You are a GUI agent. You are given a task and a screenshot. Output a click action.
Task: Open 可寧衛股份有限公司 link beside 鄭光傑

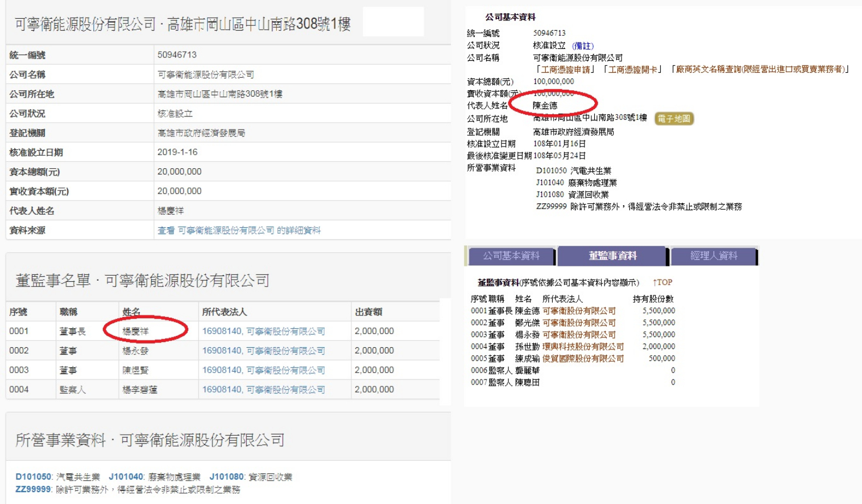[x=579, y=323]
